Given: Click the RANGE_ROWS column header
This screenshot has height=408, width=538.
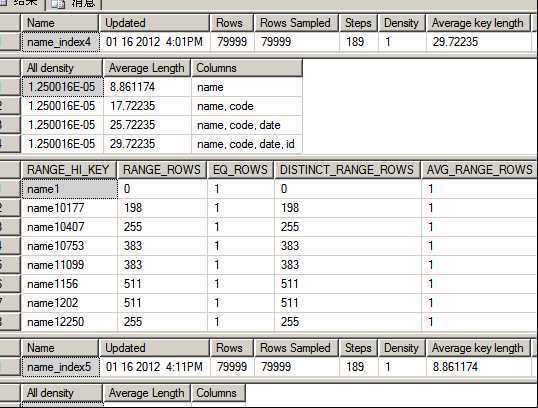Looking at the screenshot, I should coord(162,170).
